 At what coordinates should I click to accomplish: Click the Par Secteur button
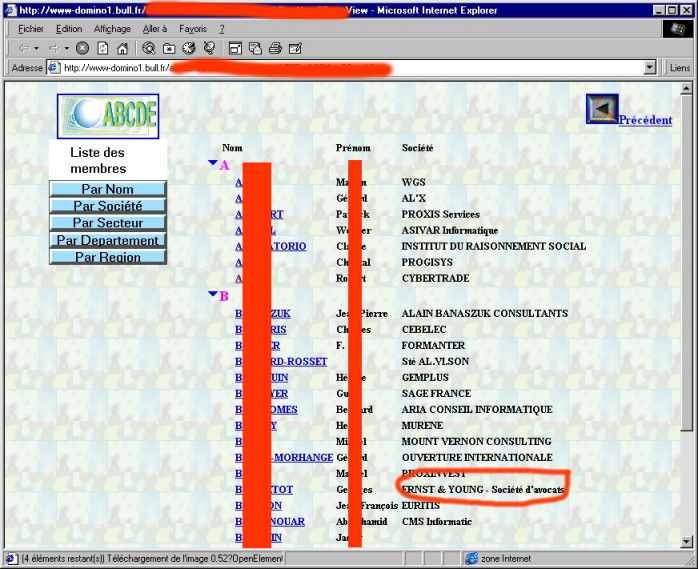tap(108, 223)
